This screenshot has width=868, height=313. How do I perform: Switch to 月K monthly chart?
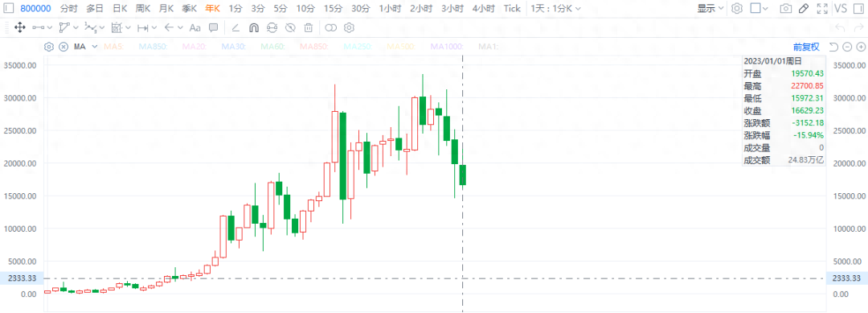pos(166,8)
